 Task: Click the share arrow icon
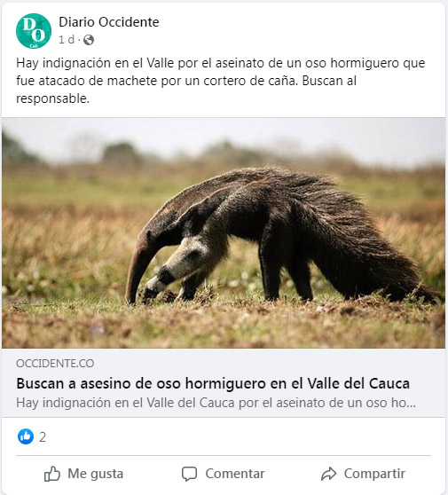click(x=328, y=474)
